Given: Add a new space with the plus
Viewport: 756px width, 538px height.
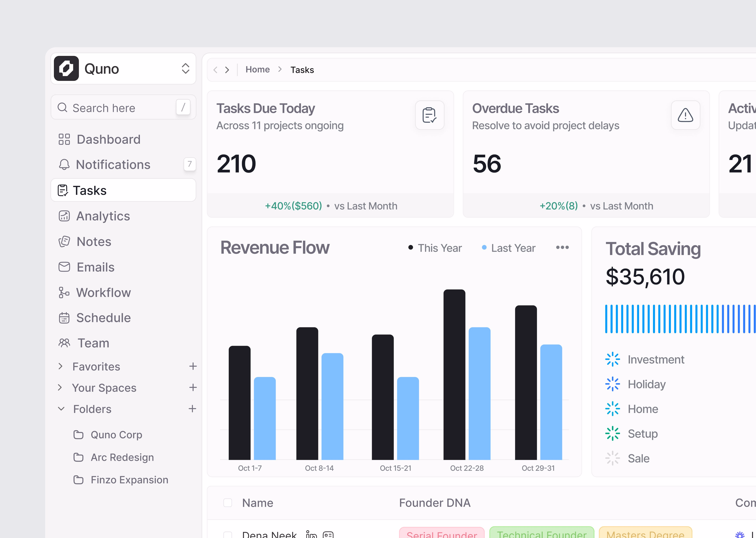Looking at the screenshot, I should click(x=193, y=388).
